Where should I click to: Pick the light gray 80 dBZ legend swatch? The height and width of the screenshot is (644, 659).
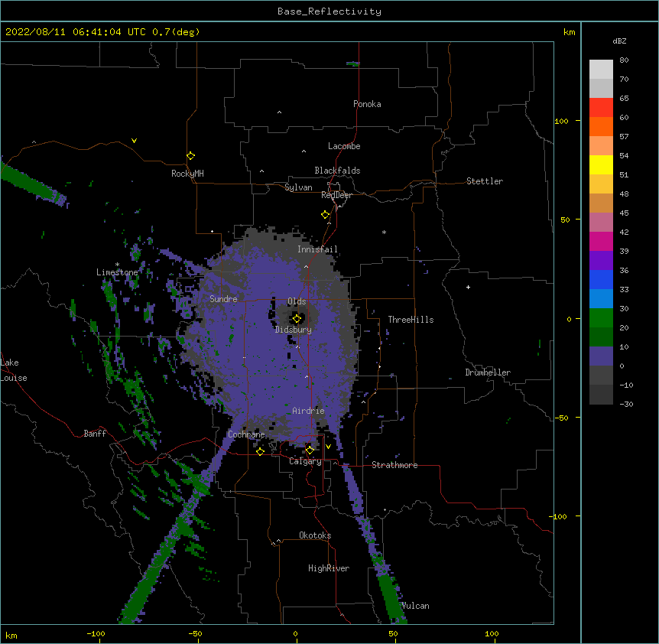(601, 70)
